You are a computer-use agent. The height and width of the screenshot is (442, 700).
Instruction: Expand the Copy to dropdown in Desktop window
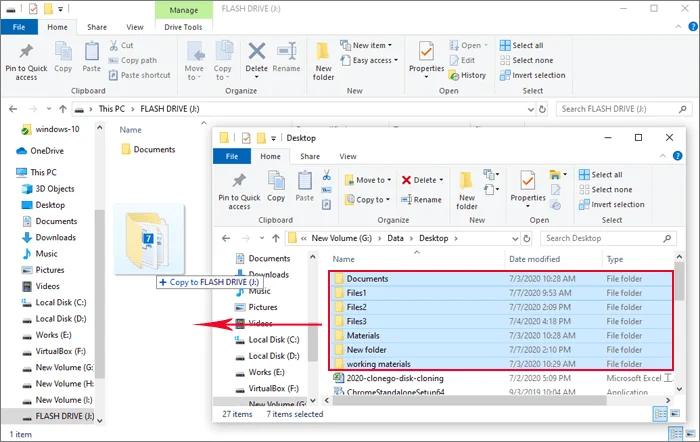tap(371, 199)
